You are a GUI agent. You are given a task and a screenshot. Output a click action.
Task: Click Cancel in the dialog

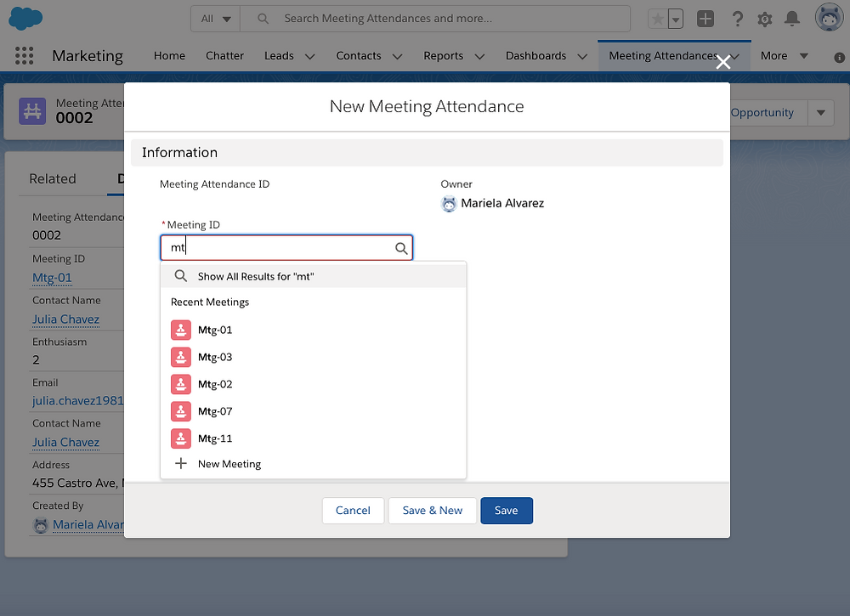pos(353,511)
